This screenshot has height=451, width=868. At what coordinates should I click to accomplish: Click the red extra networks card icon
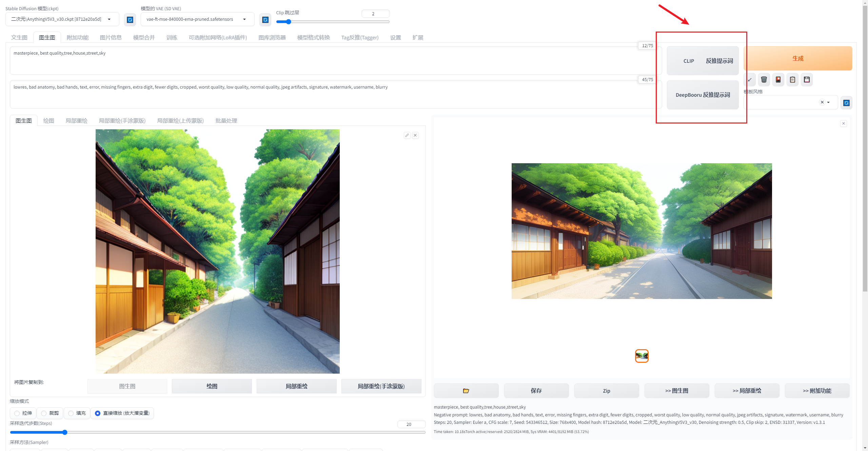tap(778, 80)
